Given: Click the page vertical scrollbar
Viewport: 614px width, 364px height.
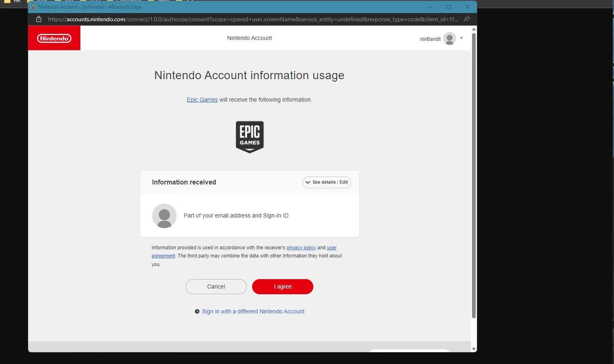Looking at the screenshot, I should (474, 175).
